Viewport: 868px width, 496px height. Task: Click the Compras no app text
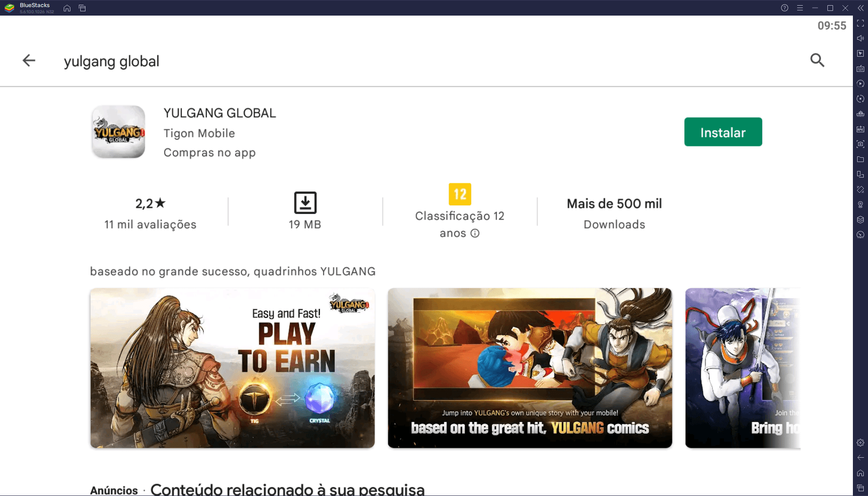click(x=210, y=153)
